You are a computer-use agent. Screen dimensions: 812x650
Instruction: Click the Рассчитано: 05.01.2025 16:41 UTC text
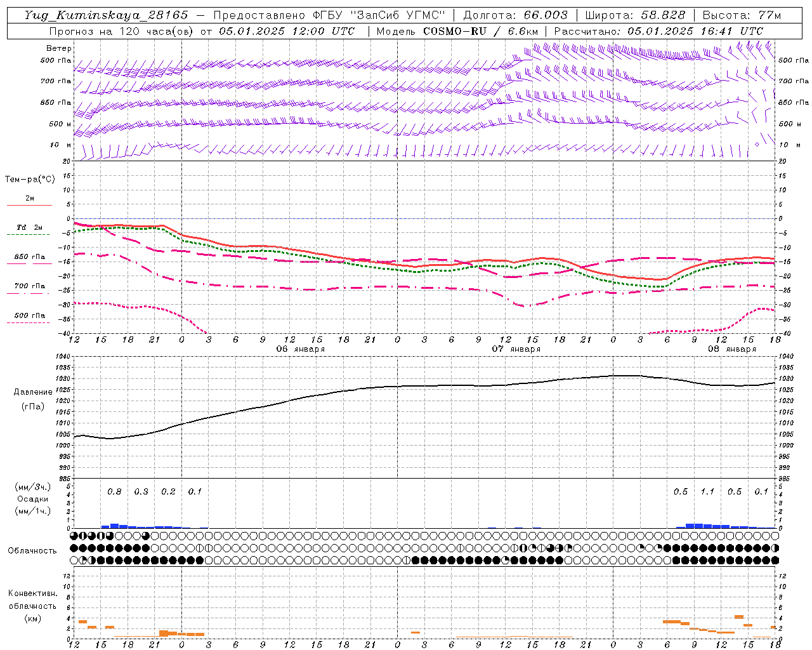658,31
